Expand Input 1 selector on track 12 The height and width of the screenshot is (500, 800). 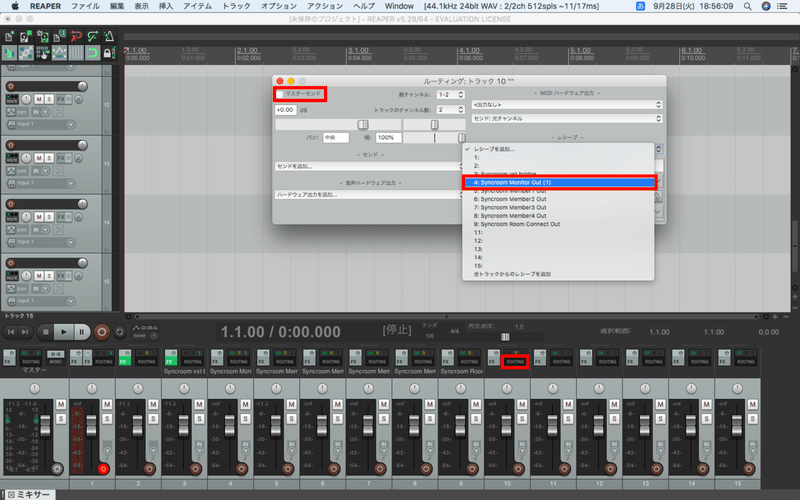[71, 124]
